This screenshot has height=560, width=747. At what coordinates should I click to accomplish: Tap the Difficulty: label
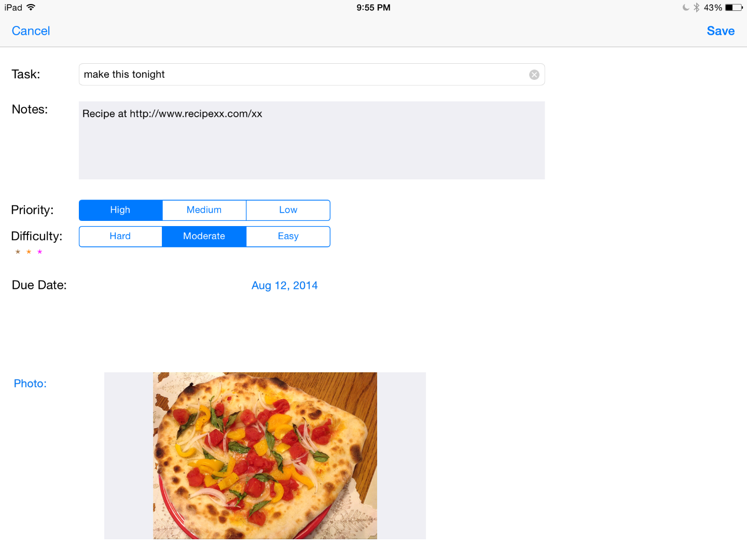pos(36,236)
